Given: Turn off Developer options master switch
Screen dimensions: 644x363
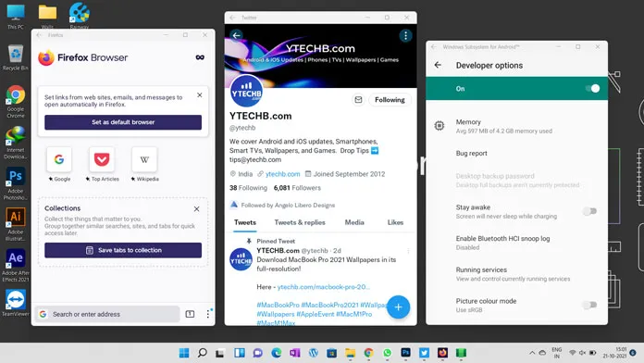Looking at the screenshot, I should coord(592,89).
